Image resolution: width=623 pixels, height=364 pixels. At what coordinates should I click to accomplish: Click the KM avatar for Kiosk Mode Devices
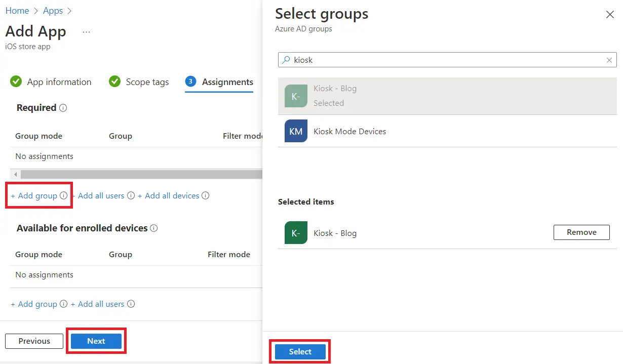[x=296, y=131]
